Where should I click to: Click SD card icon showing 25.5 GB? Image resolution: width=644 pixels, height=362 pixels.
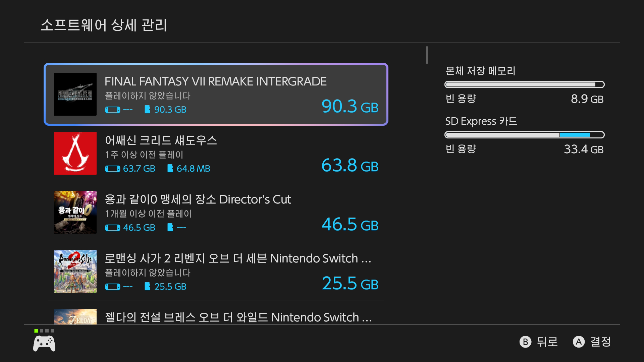147,286
